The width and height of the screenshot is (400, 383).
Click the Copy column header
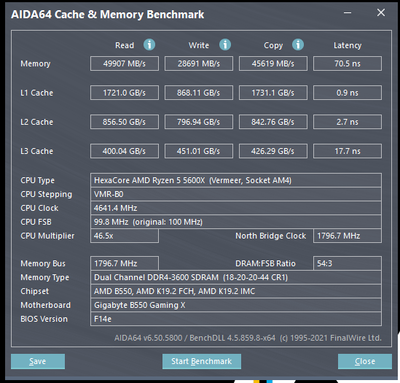[x=273, y=46]
